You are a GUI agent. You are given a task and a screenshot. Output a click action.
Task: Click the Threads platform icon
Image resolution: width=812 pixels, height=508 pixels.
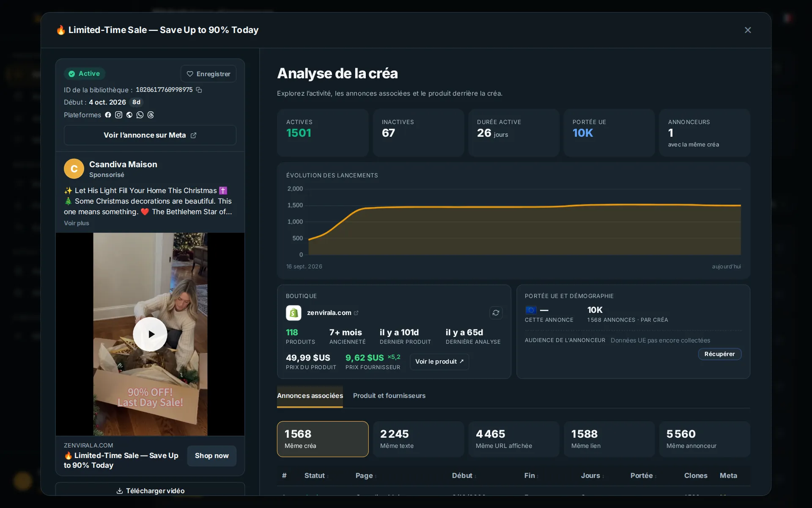point(151,115)
